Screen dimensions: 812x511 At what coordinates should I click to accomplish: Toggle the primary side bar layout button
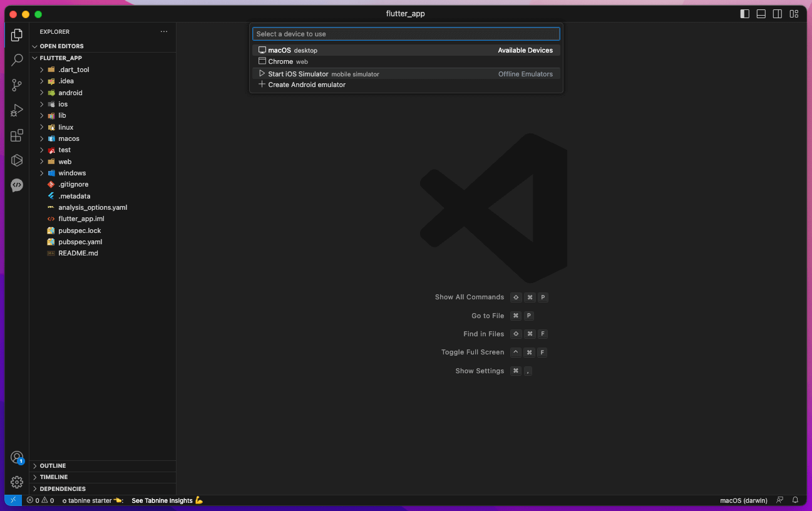pyautogui.click(x=744, y=14)
